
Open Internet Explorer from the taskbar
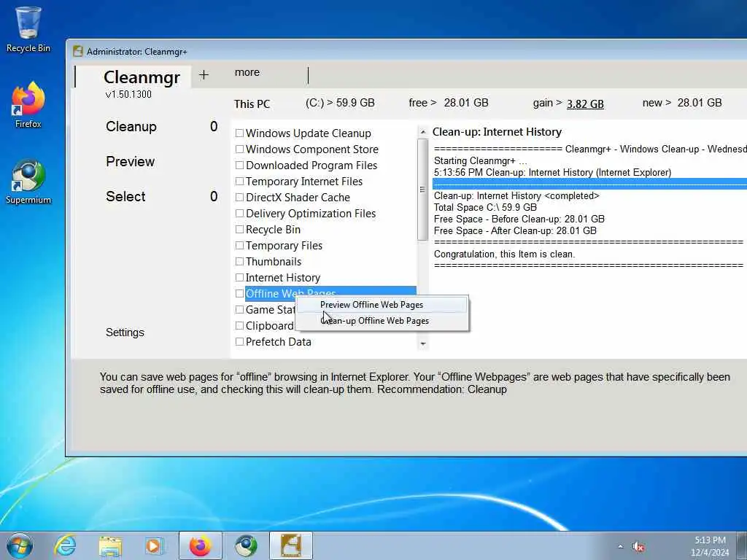[65, 545]
